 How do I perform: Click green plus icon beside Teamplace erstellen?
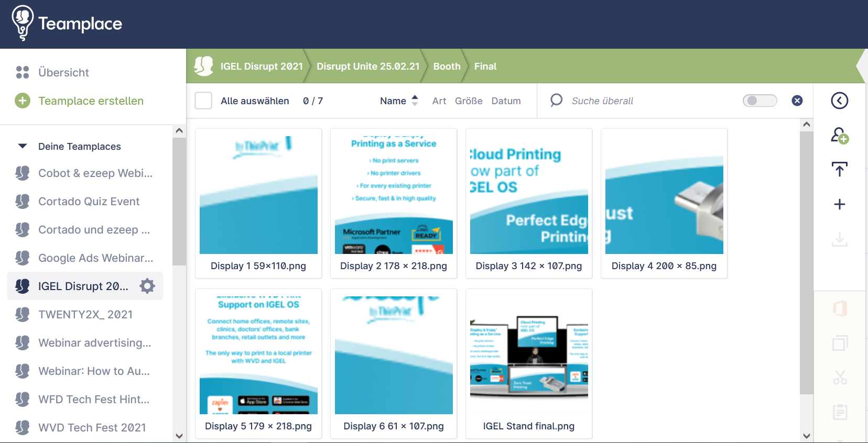(23, 101)
